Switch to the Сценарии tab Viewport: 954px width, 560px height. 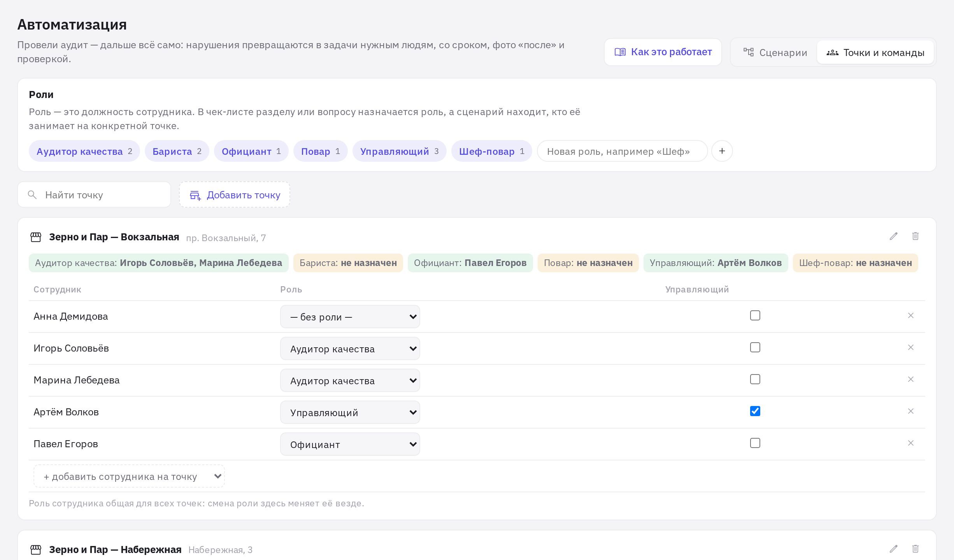[775, 52]
